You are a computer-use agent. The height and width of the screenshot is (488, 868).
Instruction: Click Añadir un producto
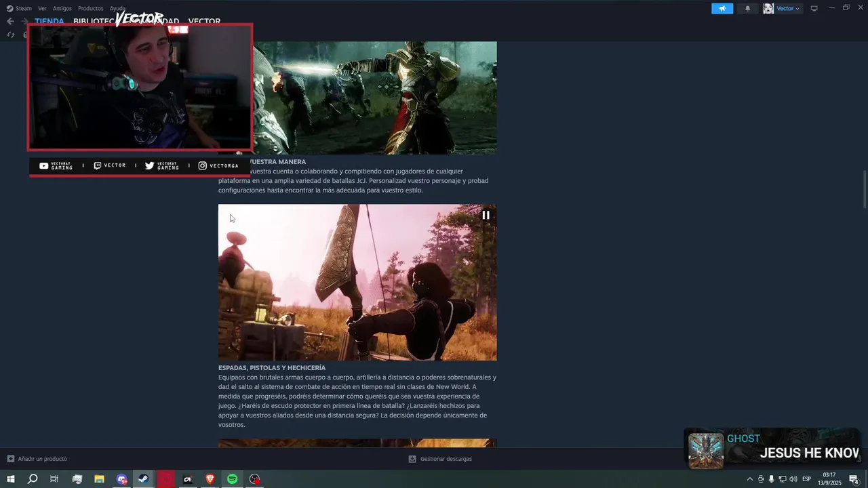tap(37, 459)
